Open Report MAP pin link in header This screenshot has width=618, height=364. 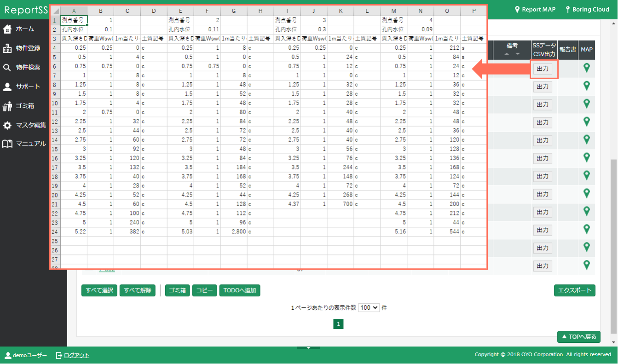tap(535, 9)
